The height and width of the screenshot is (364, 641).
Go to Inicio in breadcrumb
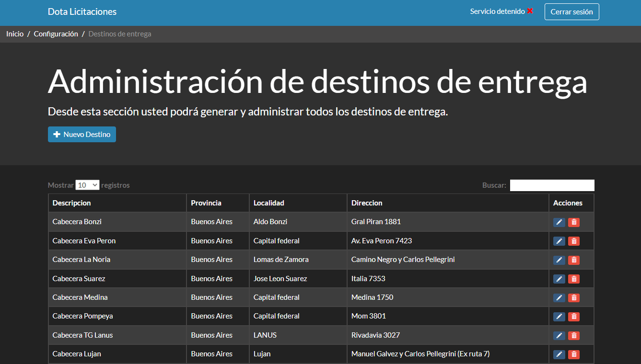tap(15, 34)
